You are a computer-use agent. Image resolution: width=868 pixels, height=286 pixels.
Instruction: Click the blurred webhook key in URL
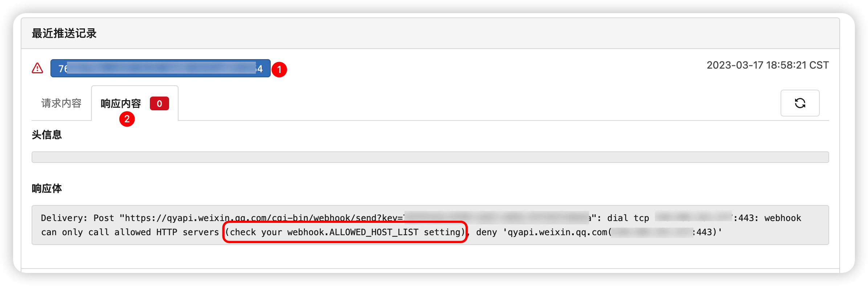tap(496, 218)
